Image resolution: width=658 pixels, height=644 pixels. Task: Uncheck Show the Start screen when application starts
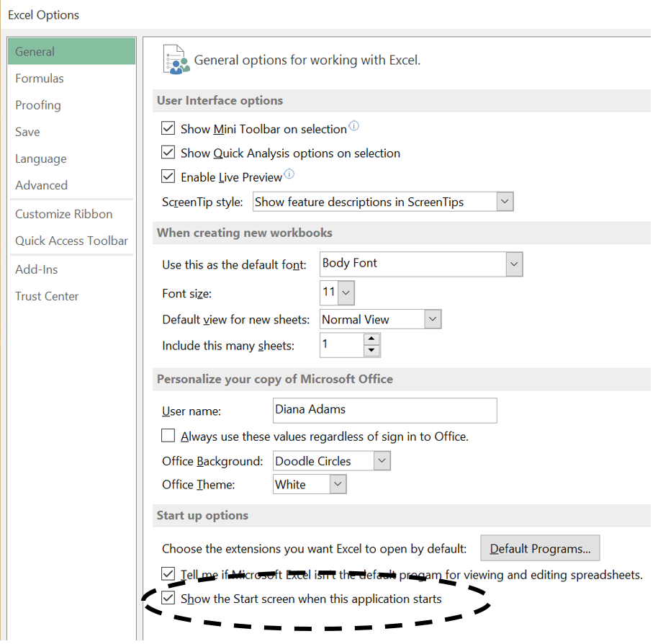coord(168,597)
